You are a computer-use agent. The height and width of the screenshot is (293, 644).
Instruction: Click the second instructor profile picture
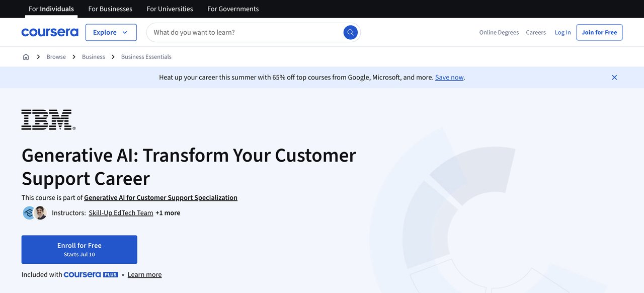[40, 212]
